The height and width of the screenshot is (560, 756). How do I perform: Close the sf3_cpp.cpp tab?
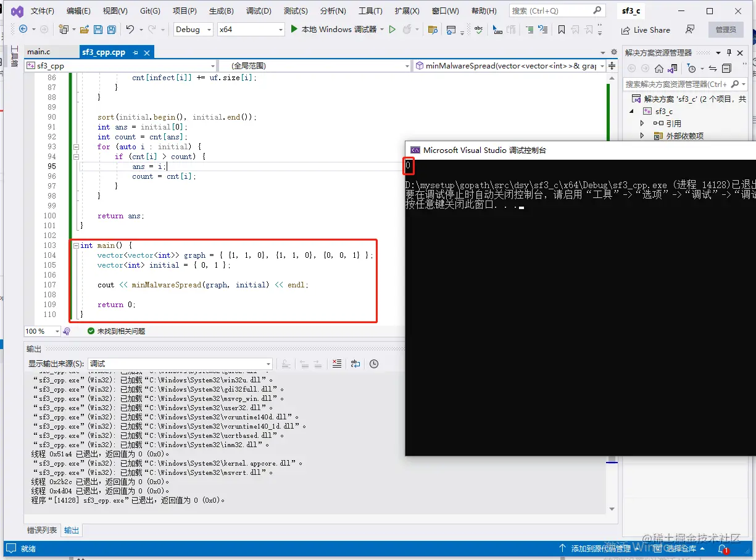147,53
